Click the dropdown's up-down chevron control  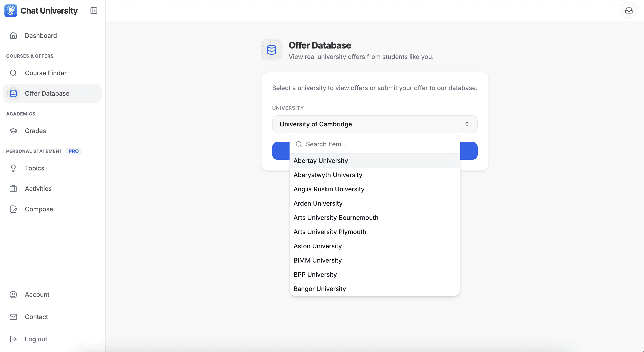[467, 124]
